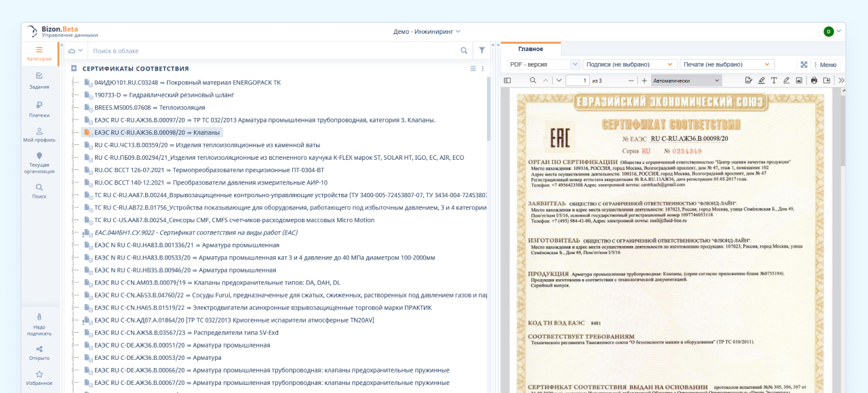868x393 pixels.
Task: Open the Категории section in the sidebar
Action: click(39, 54)
